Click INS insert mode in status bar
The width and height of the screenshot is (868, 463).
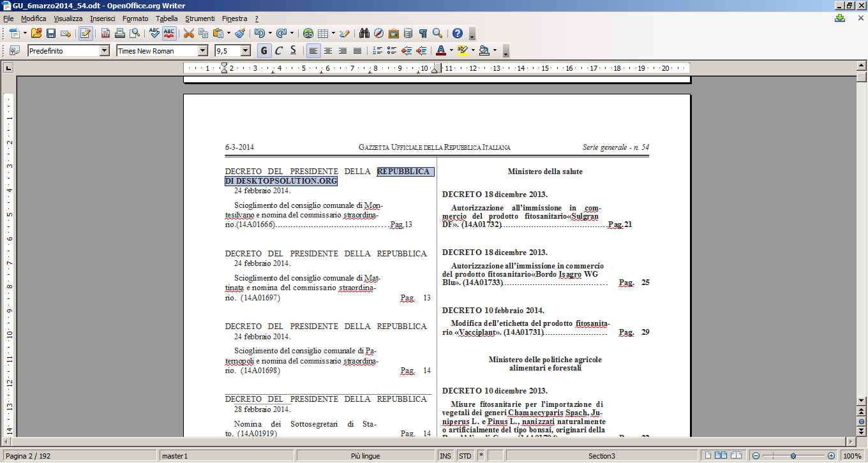click(x=445, y=456)
